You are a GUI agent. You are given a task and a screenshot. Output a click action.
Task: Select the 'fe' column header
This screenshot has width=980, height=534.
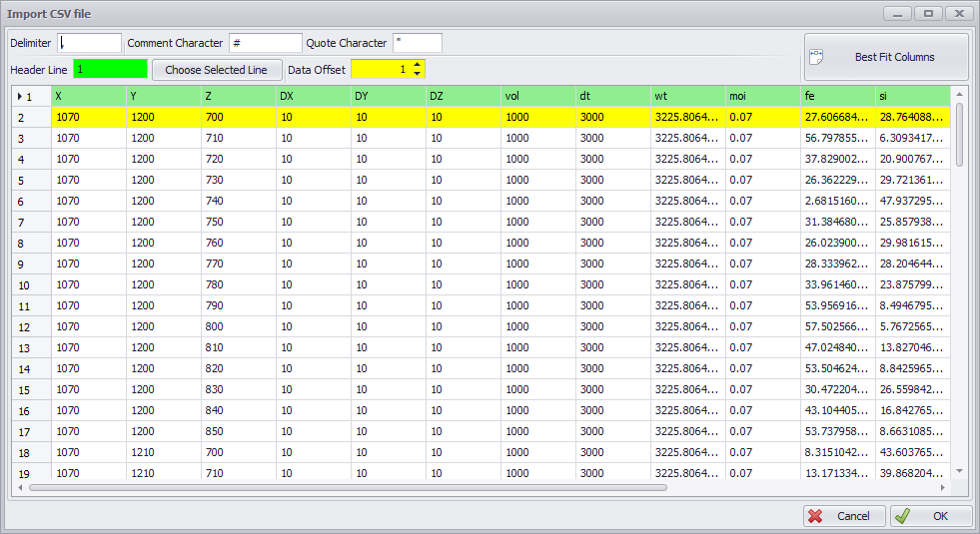837,96
